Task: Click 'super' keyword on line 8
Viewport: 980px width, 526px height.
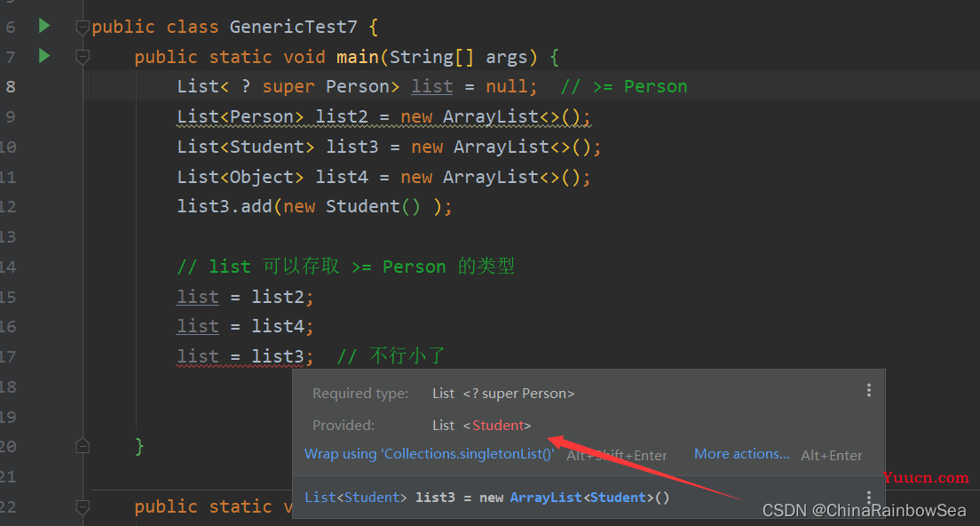Action: [x=288, y=86]
